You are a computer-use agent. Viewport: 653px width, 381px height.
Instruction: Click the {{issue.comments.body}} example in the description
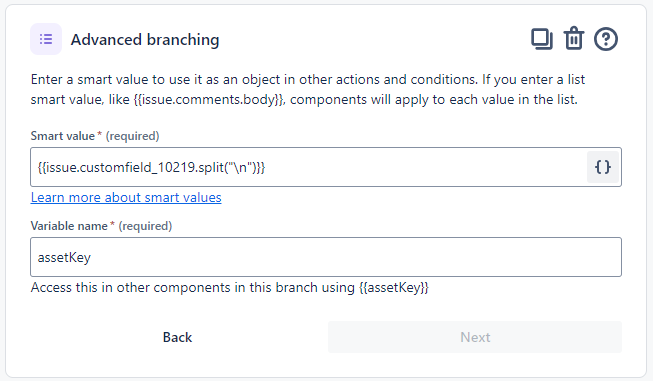[209, 100]
